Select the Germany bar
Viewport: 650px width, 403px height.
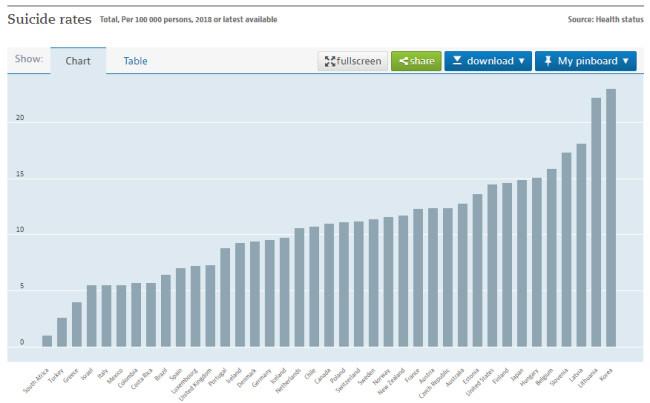point(269,293)
